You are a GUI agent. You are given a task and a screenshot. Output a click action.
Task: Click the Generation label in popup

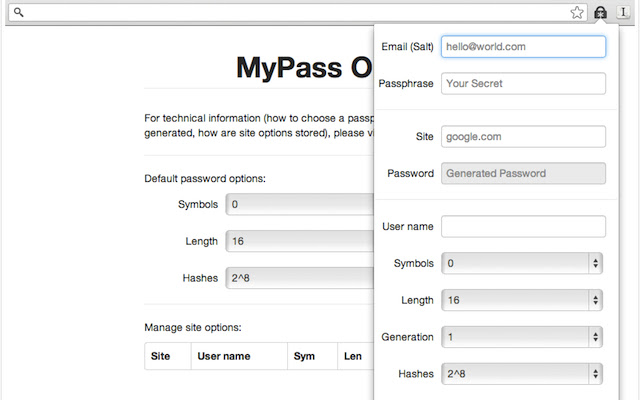click(x=407, y=337)
